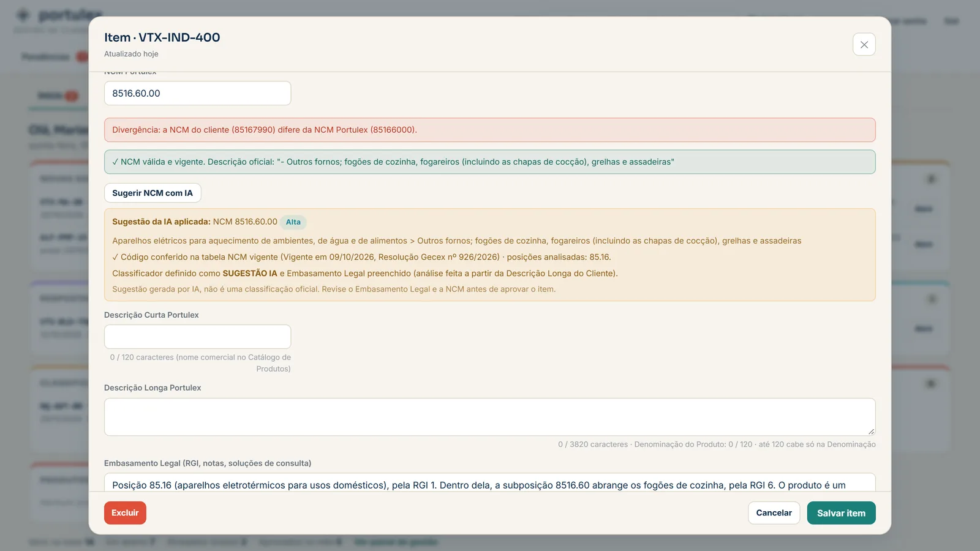Close the Item VTX-IND-400 dialog
This screenshot has width=980, height=551.
click(x=864, y=45)
